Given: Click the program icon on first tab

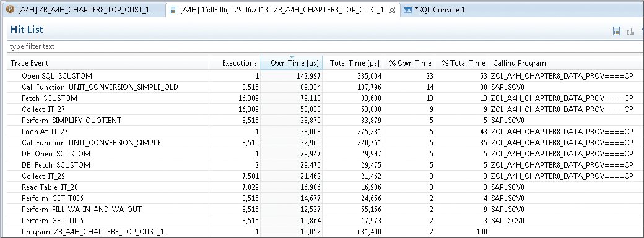Looking at the screenshot, I should (11, 9).
